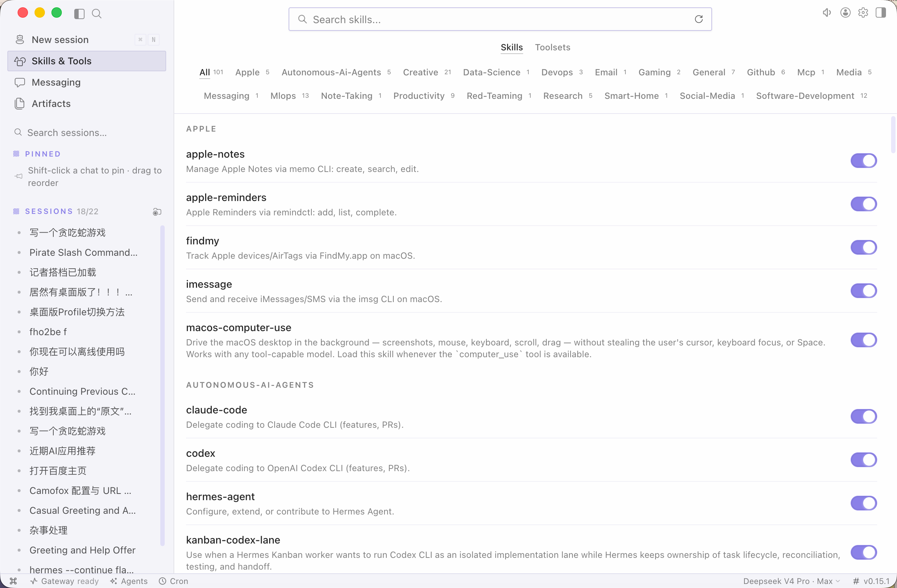Toggle the right side panel icon

880,13
